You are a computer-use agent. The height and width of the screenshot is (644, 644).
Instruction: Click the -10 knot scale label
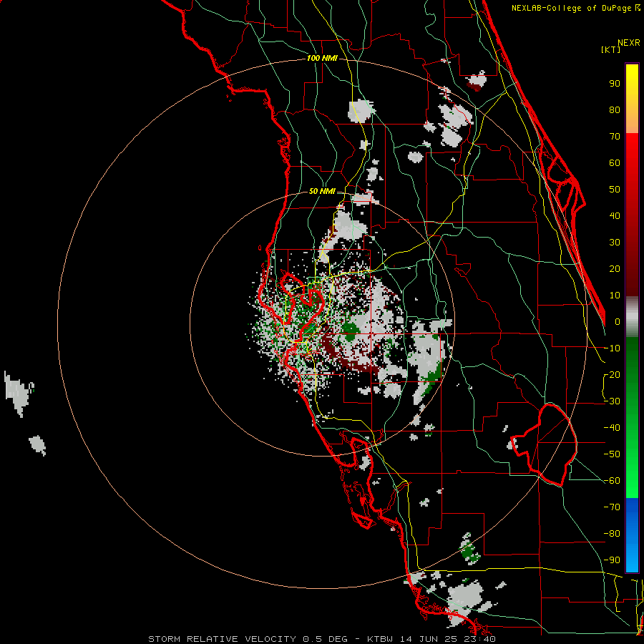coord(612,348)
